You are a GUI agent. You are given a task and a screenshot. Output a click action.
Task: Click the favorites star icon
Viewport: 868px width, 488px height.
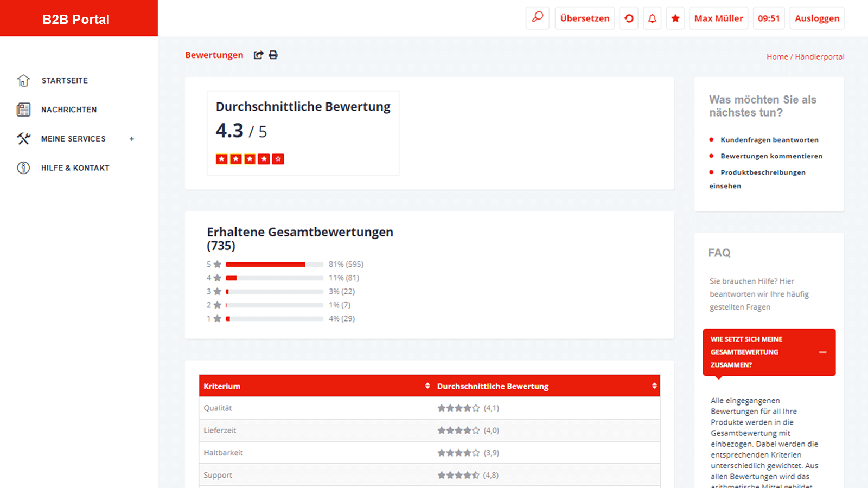[x=675, y=18]
